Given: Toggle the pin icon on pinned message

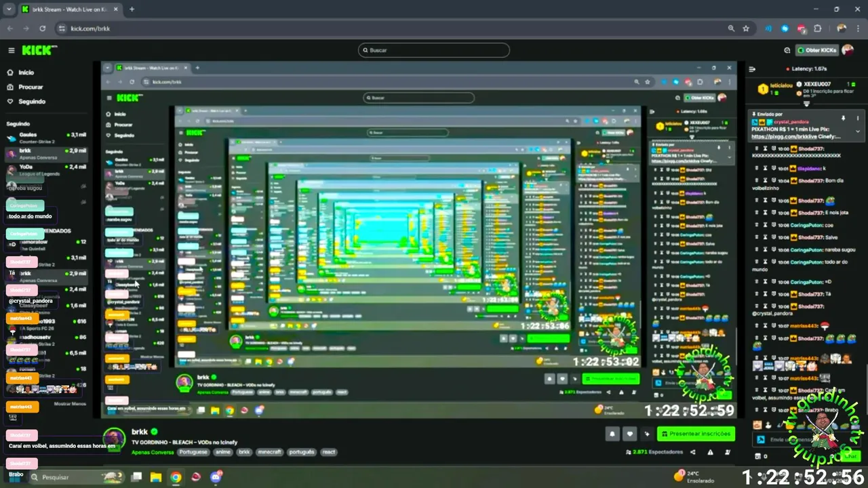Looking at the screenshot, I should tap(844, 117).
